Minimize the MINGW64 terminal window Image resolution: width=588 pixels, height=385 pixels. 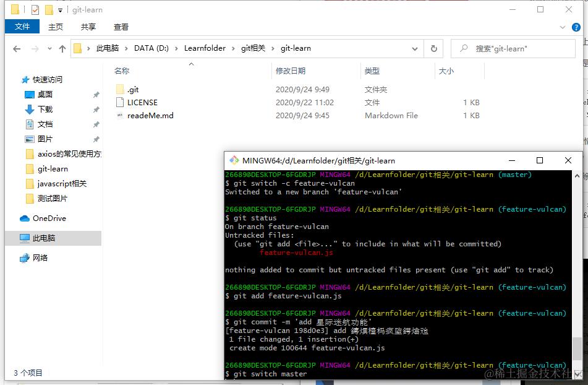click(x=512, y=160)
